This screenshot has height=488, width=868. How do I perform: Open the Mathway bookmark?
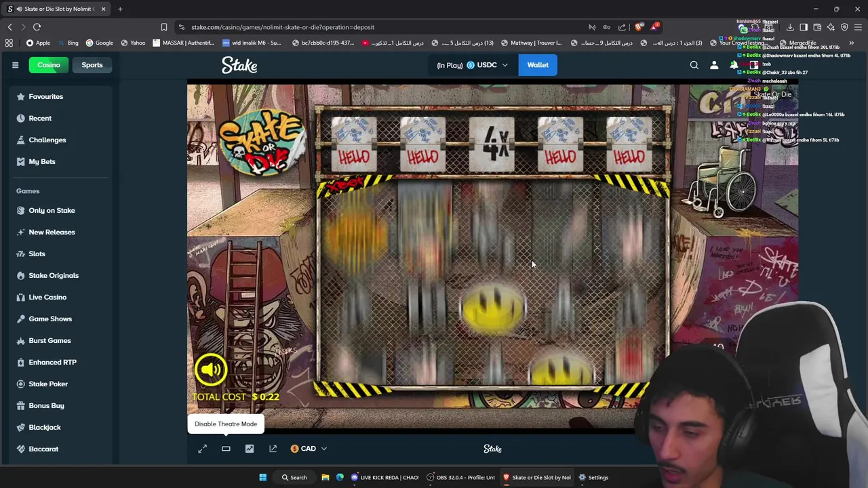(x=531, y=43)
